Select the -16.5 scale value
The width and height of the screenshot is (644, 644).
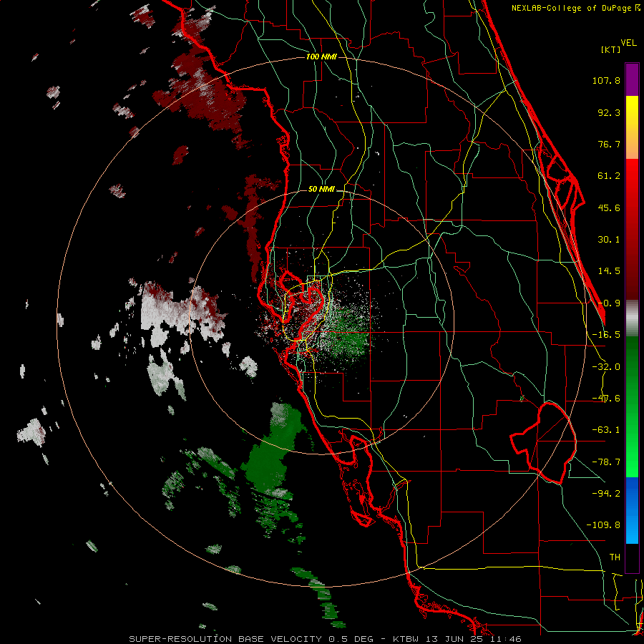[x=606, y=335]
